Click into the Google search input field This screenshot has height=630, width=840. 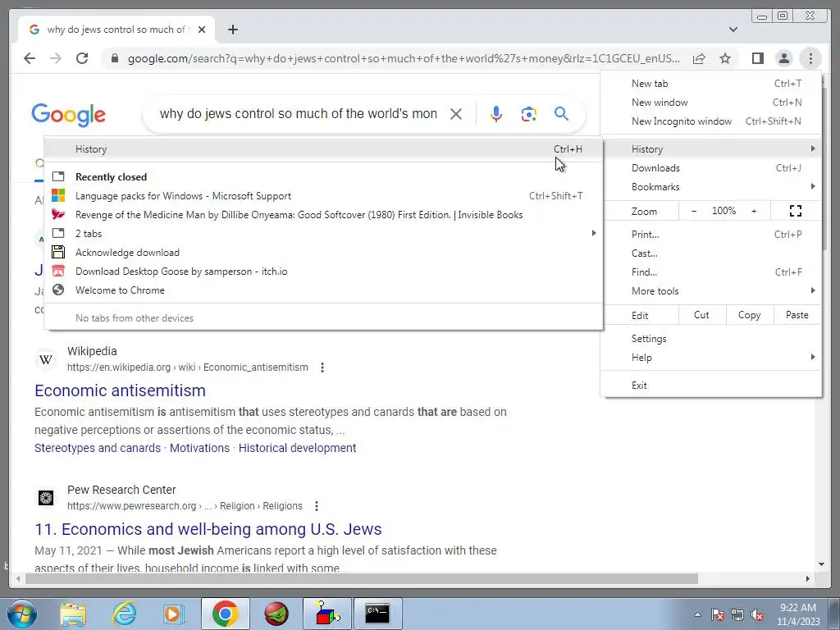pos(298,113)
